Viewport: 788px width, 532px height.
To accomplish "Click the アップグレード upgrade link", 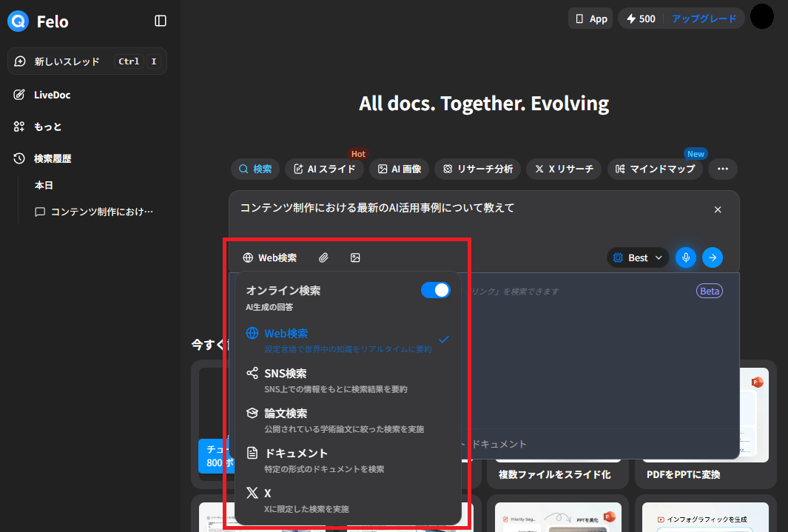I will [x=704, y=18].
